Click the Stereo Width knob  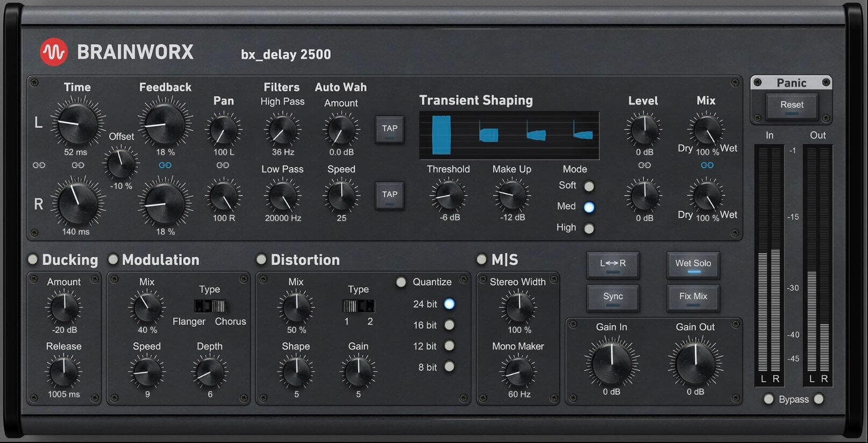[x=518, y=308]
